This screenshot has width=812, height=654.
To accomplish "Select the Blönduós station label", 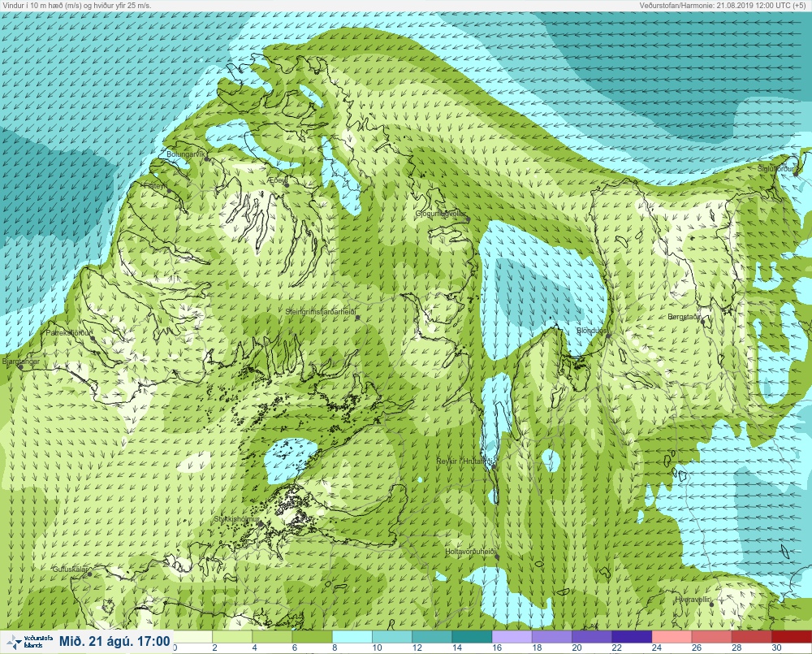I will [x=592, y=331].
